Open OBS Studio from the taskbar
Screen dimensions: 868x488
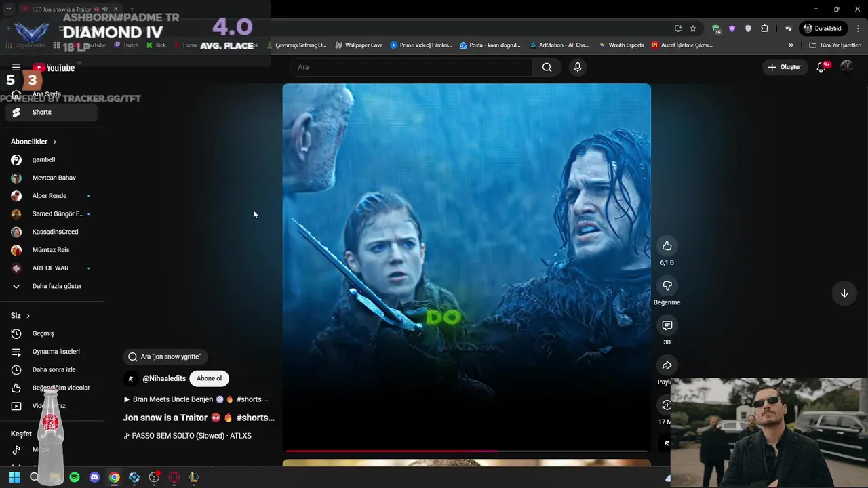pyautogui.click(x=154, y=477)
